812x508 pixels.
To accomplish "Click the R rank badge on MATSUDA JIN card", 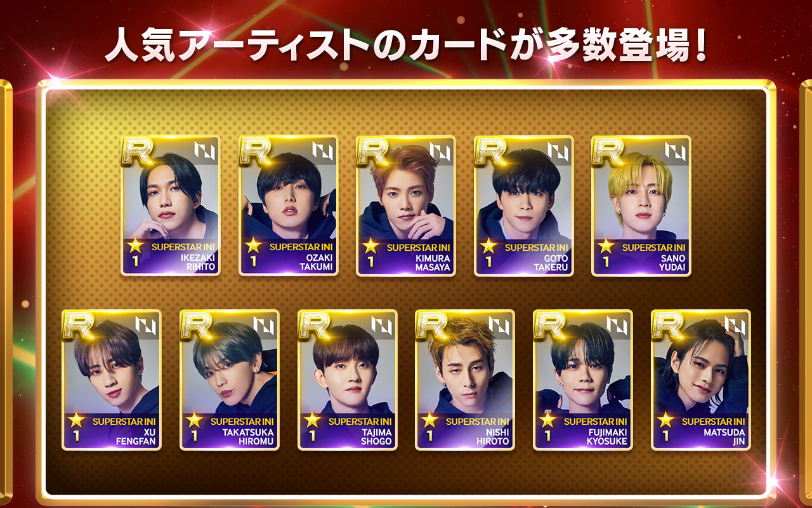I will pos(668,326).
